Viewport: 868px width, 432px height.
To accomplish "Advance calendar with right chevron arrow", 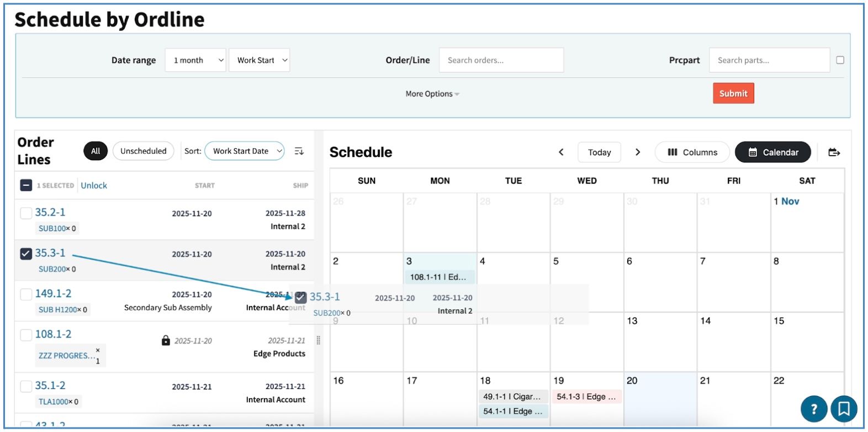I will pyautogui.click(x=638, y=152).
